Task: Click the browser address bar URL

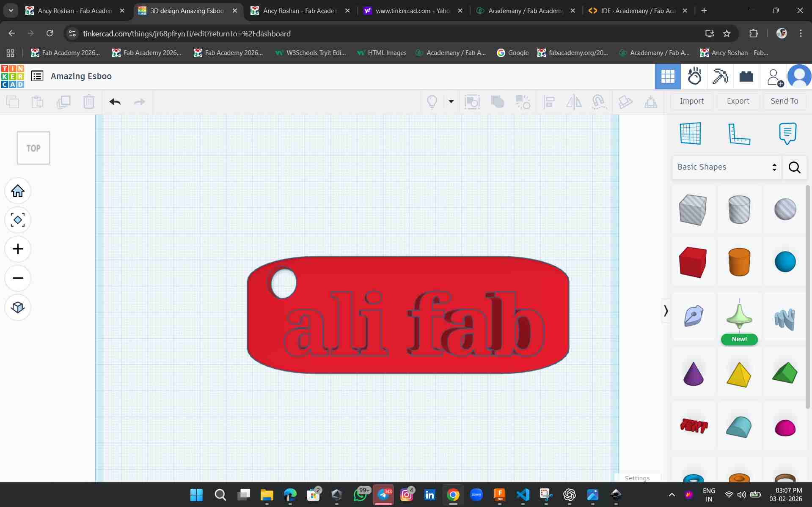Action: pyautogui.click(x=187, y=33)
